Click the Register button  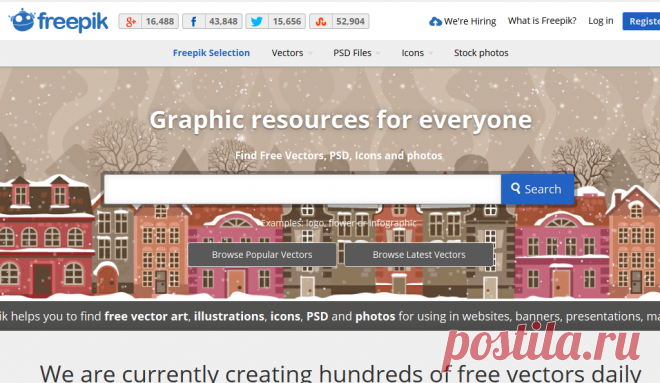coord(641,21)
